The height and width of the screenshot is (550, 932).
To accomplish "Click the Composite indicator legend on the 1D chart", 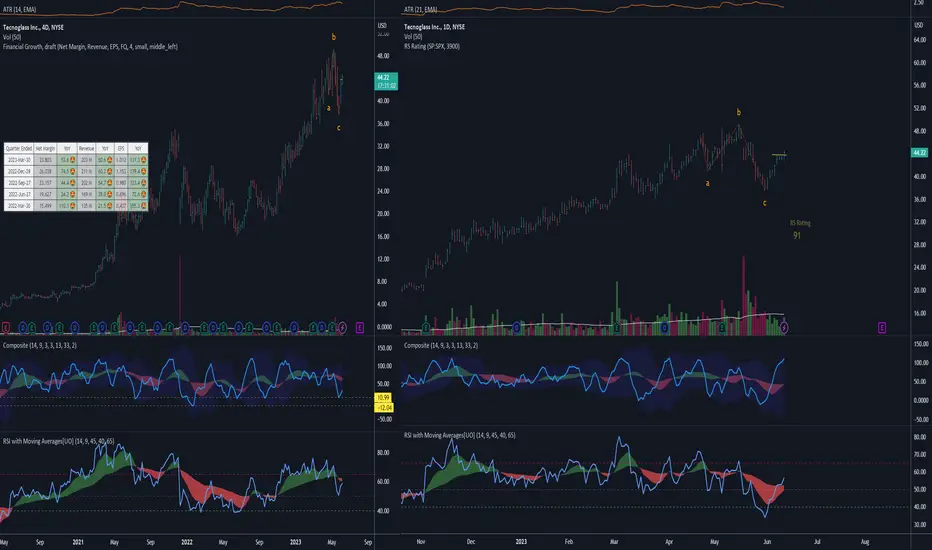I will (441, 345).
